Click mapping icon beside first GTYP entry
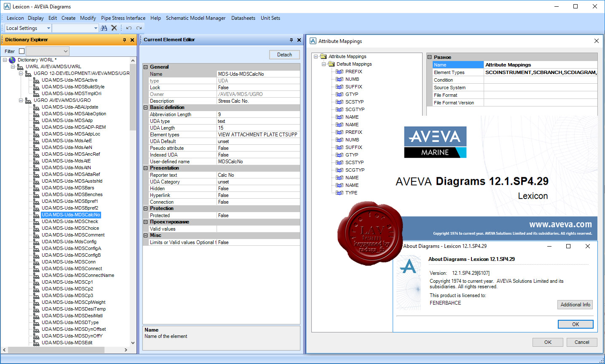Viewport: 605px width, 364px height. point(340,94)
